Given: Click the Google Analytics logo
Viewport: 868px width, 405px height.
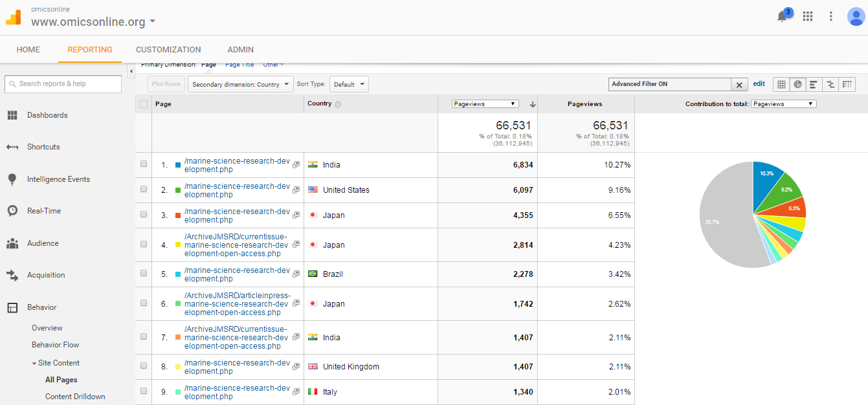Looking at the screenshot, I should tap(14, 16).
